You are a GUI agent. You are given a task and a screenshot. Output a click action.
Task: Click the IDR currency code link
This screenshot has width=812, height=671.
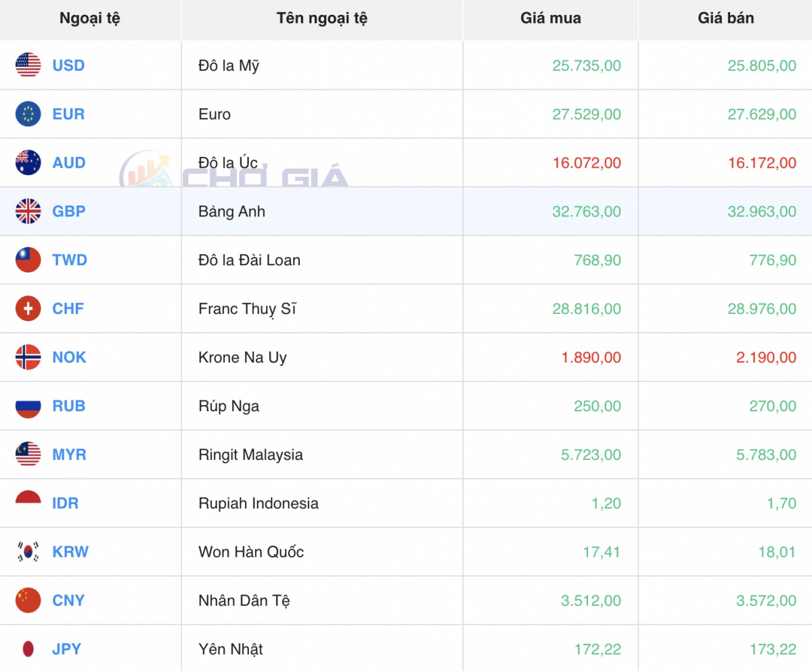pyautogui.click(x=65, y=503)
